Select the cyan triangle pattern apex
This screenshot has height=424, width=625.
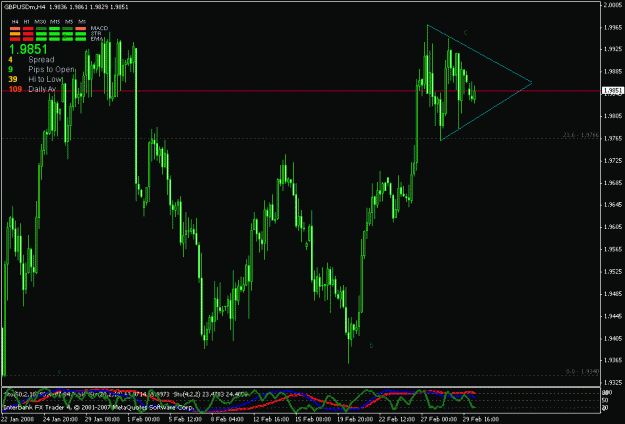coord(532,82)
